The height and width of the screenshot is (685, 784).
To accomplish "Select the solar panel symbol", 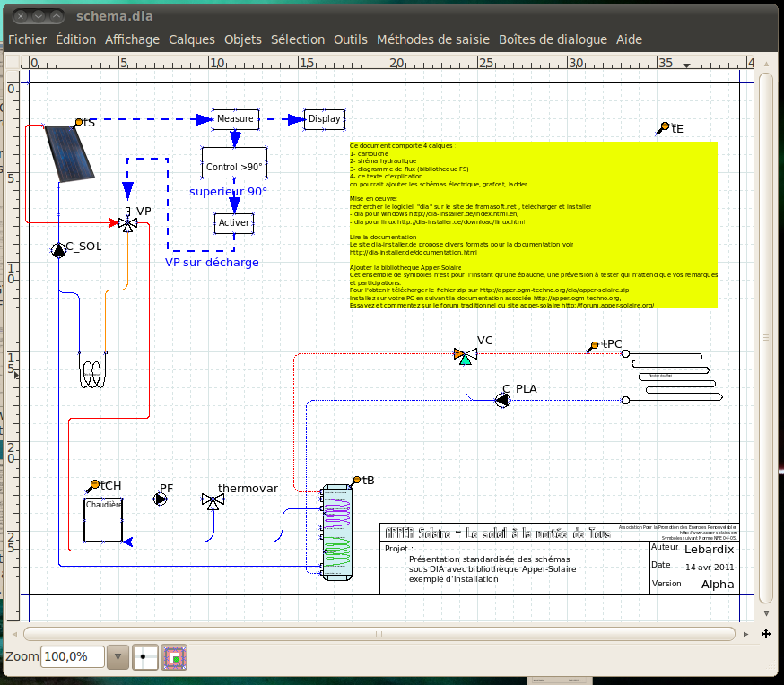I will click(x=67, y=151).
